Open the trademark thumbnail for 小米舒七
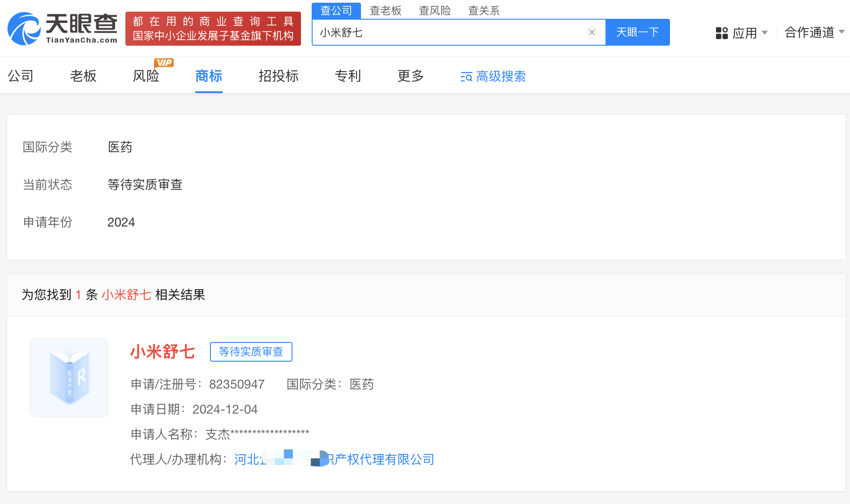The image size is (850, 504). [x=69, y=377]
